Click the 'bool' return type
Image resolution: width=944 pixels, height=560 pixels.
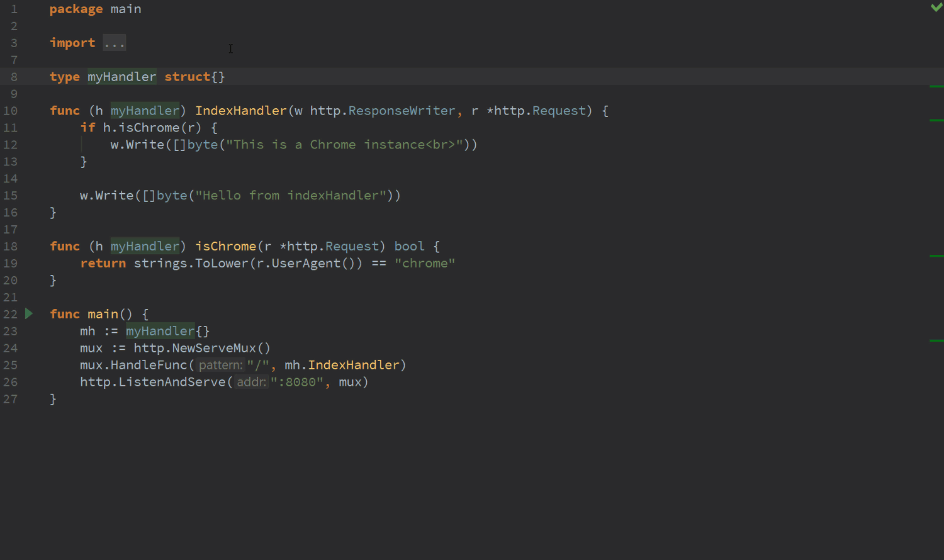pyautogui.click(x=410, y=247)
